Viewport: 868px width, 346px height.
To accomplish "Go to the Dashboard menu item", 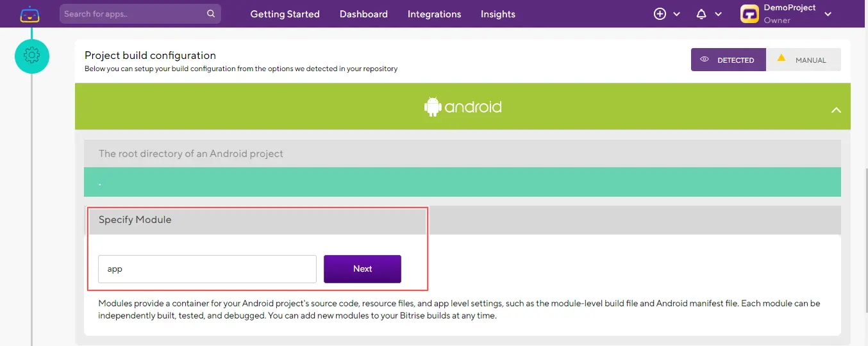I will [x=363, y=14].
